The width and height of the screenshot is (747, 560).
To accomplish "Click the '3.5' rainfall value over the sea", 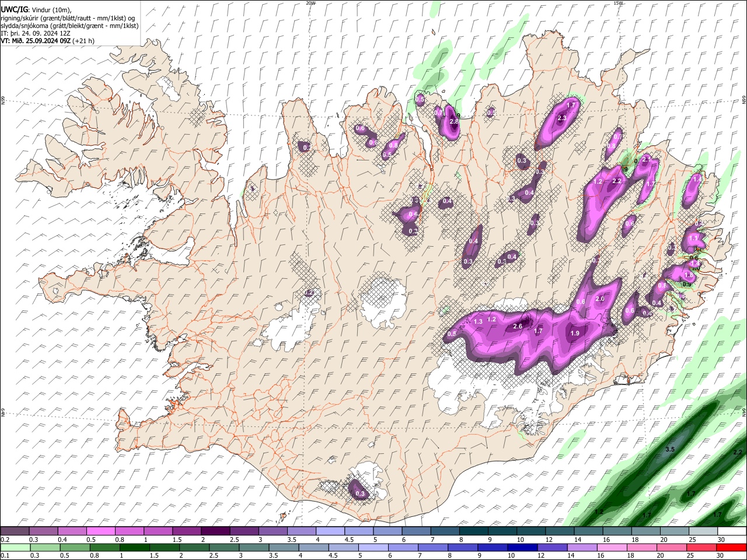I will [x=670, y=449].
